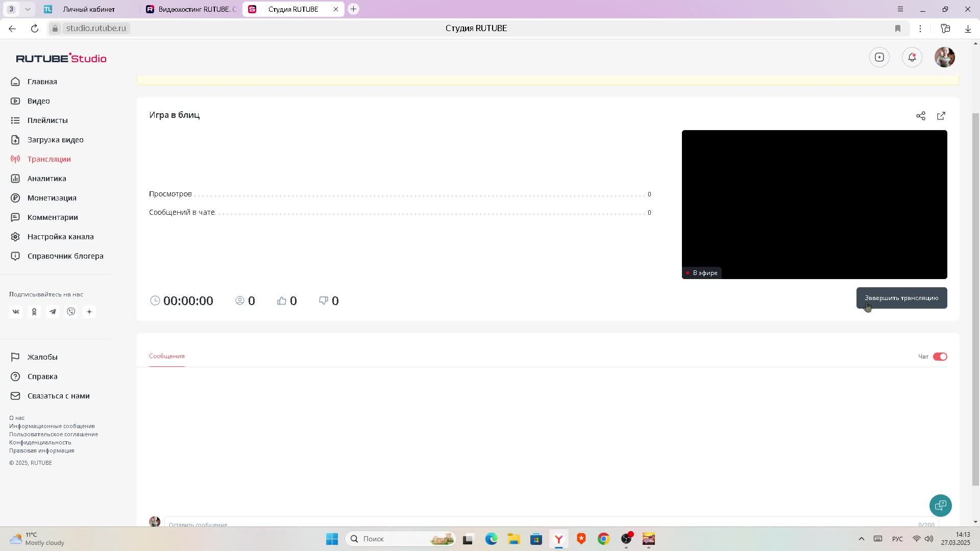Open Загрузка видео in the sidebar
980x551 pixels.
coord(47,140)
